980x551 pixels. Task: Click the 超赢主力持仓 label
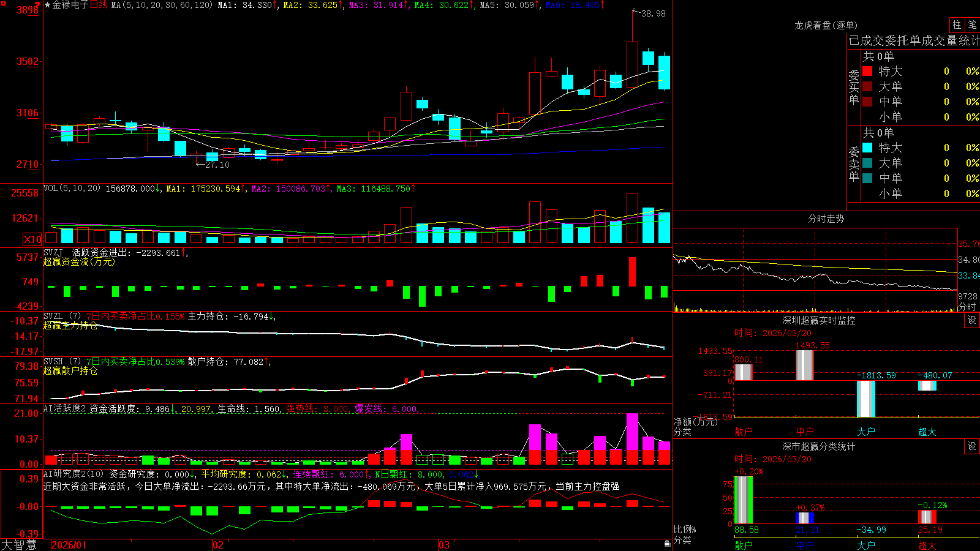coord(70,326)
